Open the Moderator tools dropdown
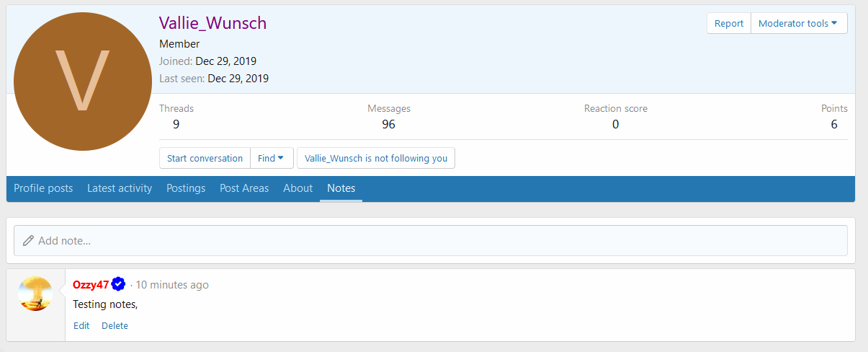 [x=798, y=23]
